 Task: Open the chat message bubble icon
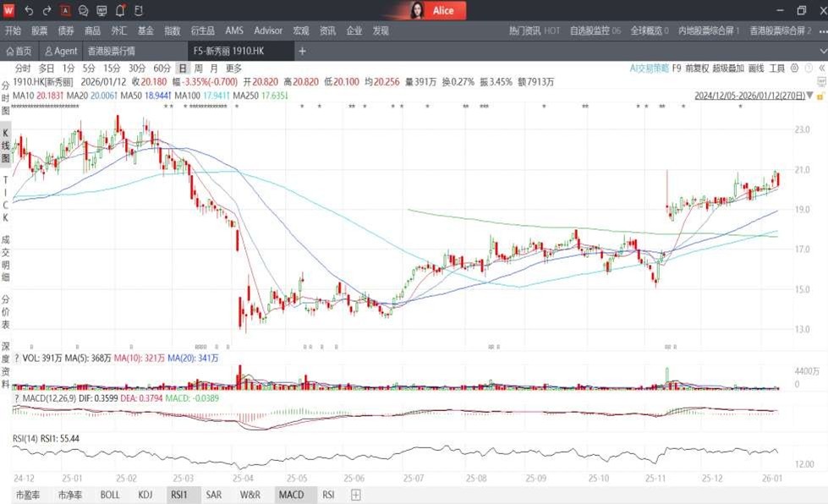[83, 11]
